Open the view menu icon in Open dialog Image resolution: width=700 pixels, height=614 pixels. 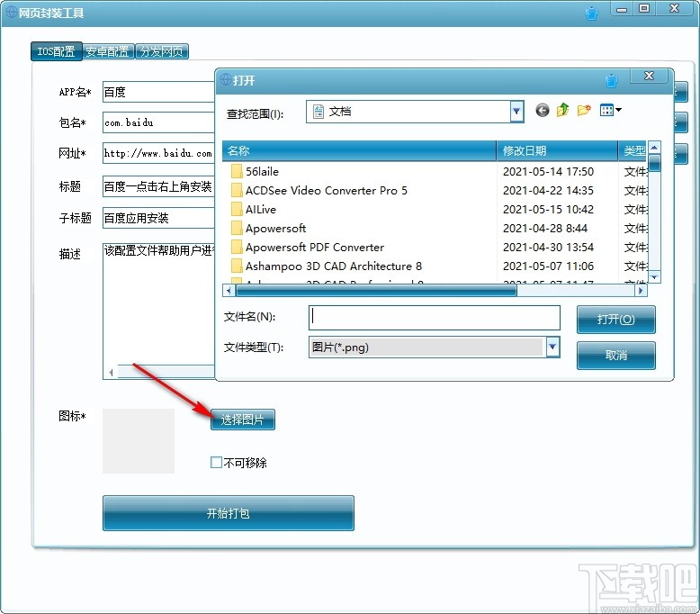tap(610, 110)
